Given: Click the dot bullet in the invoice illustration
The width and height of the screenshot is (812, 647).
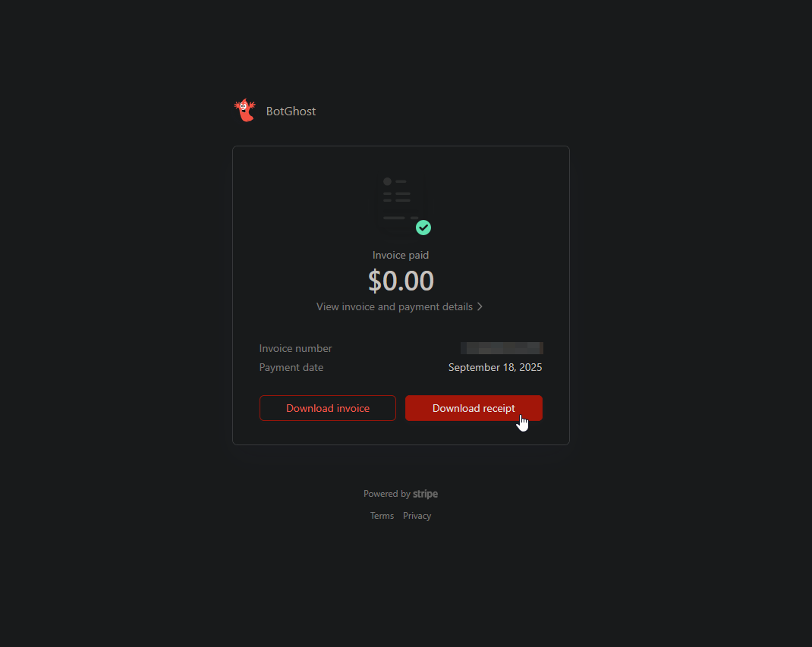Looking at the screenshot, I should click(x=387, y=182).
